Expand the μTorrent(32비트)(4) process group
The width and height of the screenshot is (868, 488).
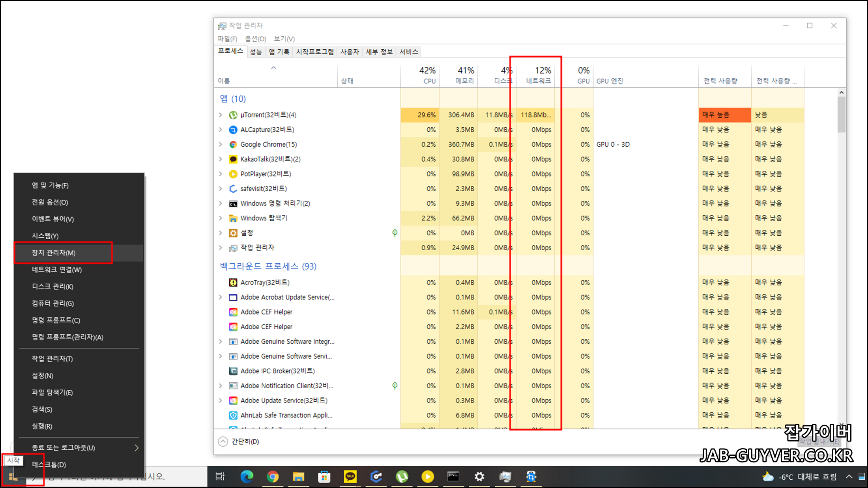pos(221,115)
